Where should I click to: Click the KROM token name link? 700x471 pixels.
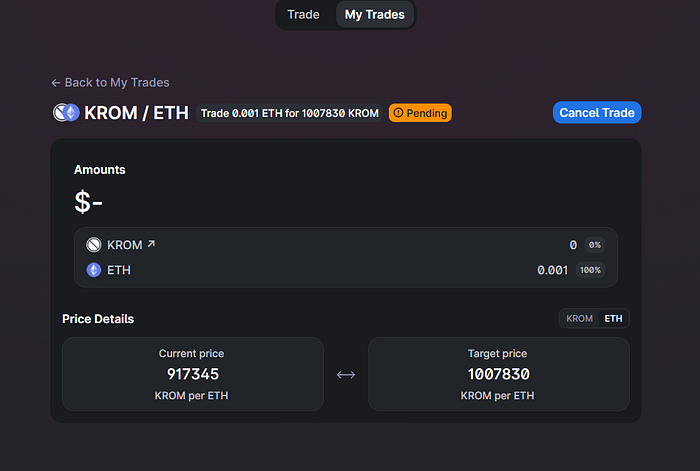[125, 245]
